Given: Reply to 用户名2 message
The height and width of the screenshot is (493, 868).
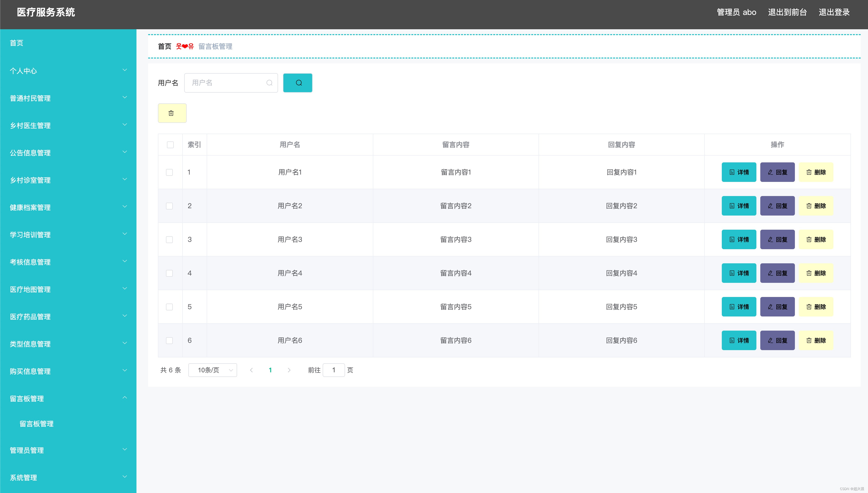Looking at the screenshot, I should [777, 206].
